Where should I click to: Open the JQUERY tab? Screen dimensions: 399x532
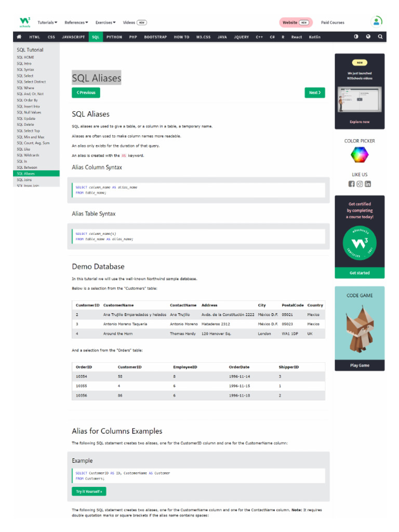[x=241, y=37]
